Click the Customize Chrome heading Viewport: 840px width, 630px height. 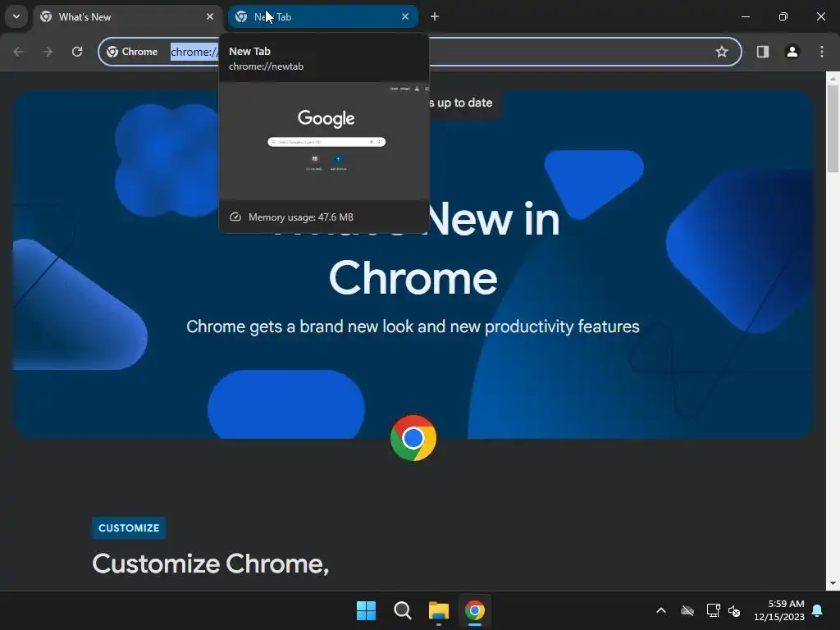pyautogui.click(x=211, y=564)
